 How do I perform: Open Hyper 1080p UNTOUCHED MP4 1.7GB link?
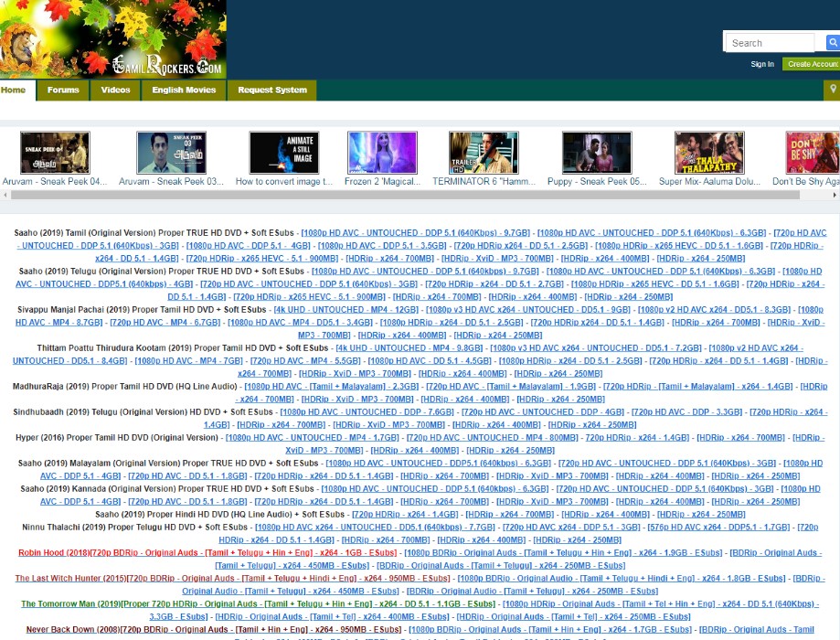[313, 438]
